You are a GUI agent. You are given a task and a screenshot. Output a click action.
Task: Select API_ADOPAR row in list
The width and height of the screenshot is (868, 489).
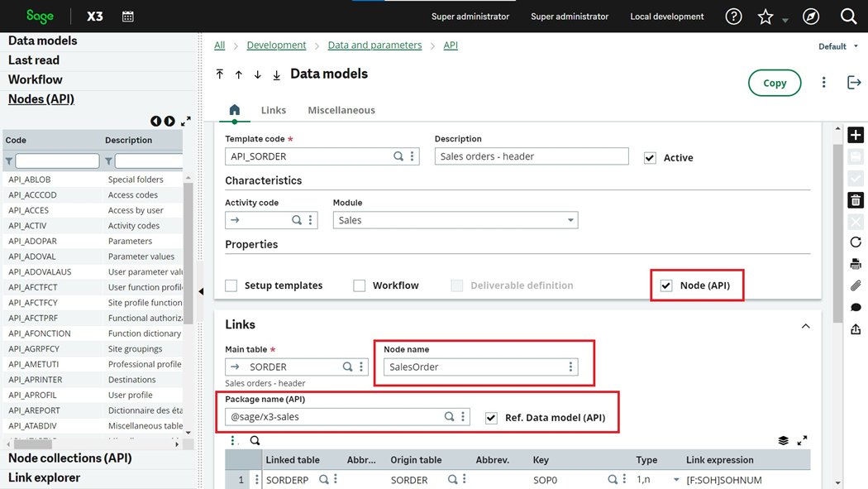point(93,241)
